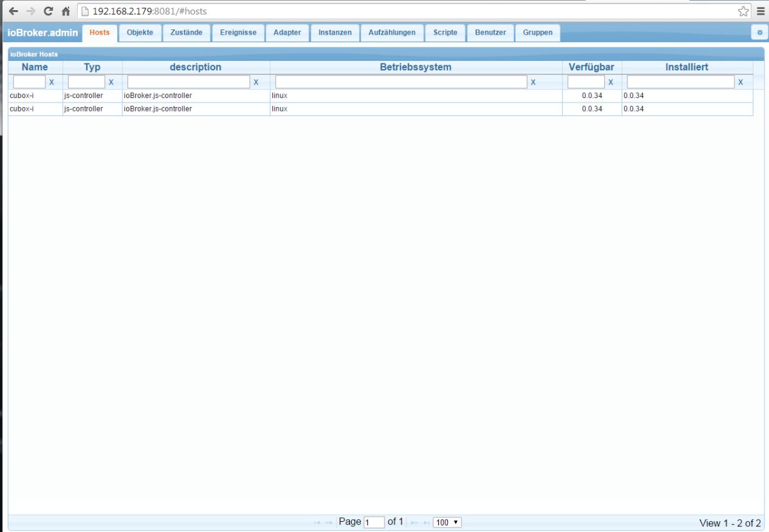
Task: Click the 'View 1 - 2 of 2' status text
Action: pos(731,523)
